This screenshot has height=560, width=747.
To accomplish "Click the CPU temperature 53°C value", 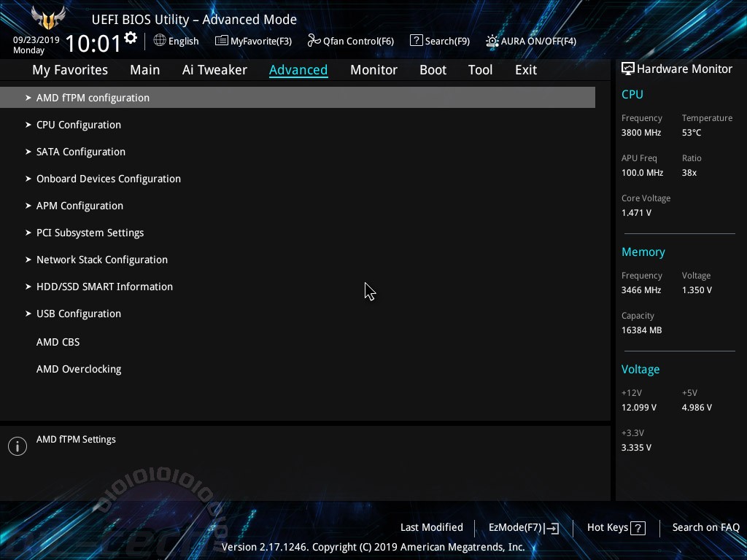I will (x=692, y=133).
